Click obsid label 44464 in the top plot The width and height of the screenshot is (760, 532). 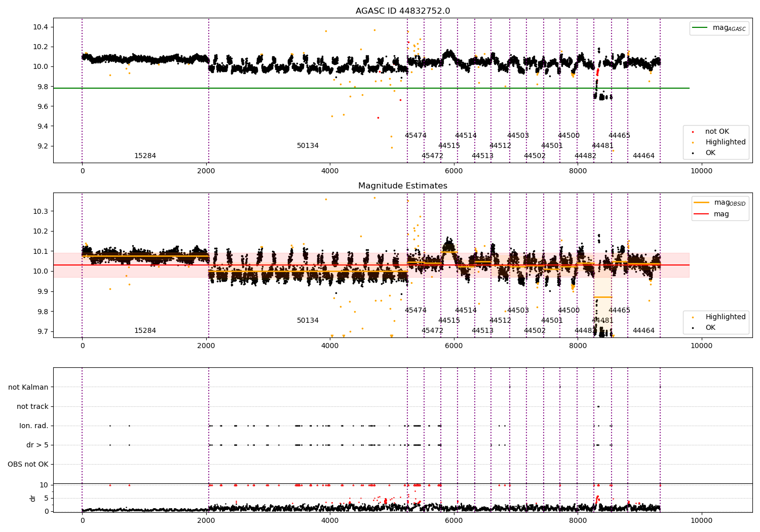pyautogui.click(x=643, y=156)
